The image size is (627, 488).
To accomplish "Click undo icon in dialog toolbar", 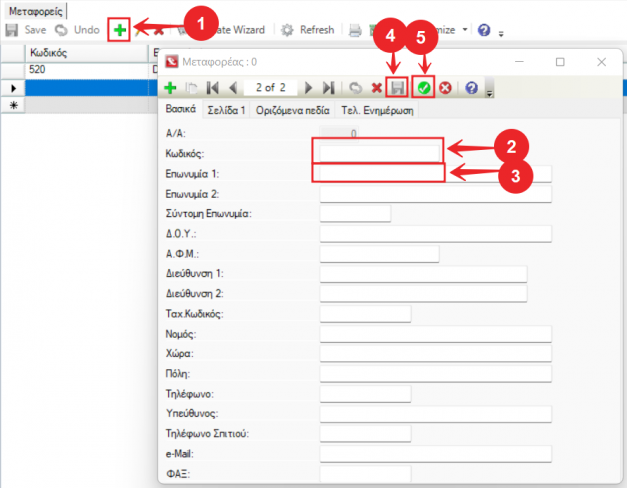I will 355,88.
